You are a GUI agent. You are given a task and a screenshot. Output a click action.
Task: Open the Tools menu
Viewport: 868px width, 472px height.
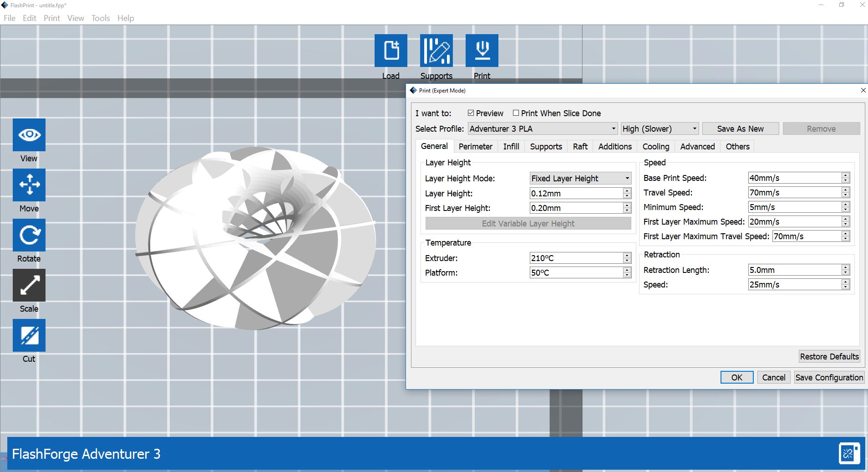point(101,18)
